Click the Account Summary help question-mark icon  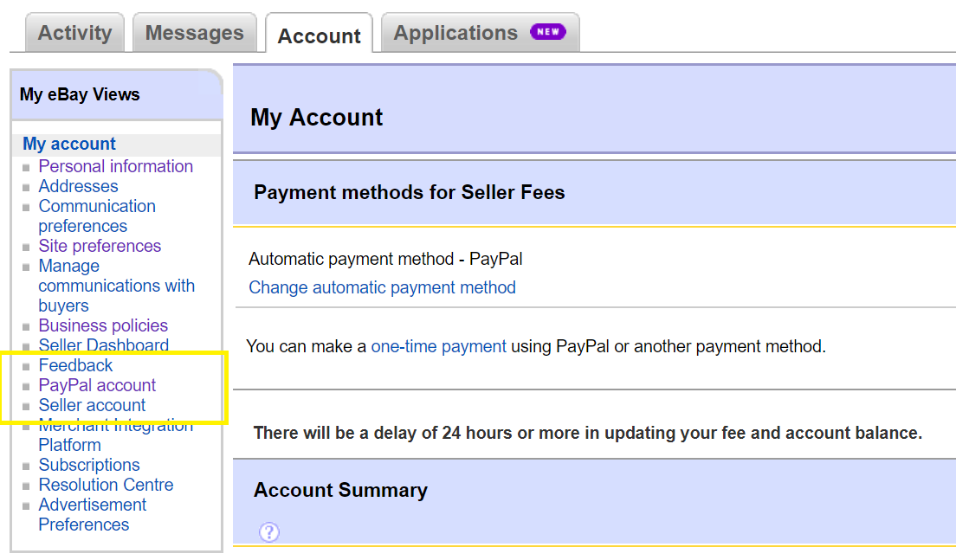click(x=268, y=532)
